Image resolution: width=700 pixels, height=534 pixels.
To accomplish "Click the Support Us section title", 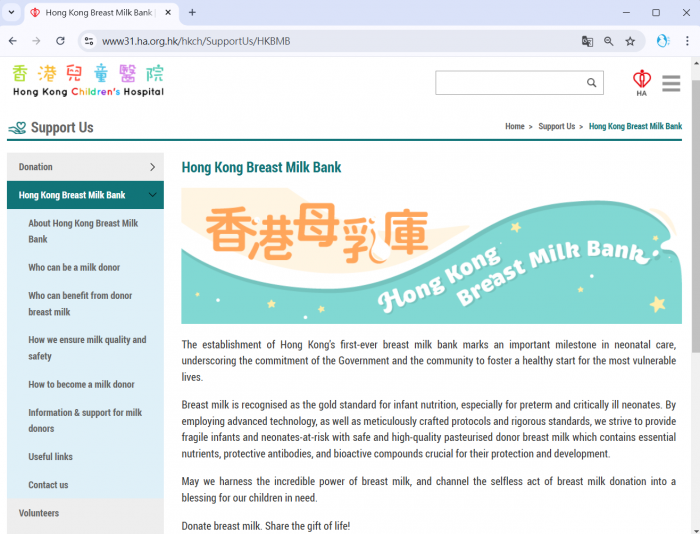I will point(62,128).
